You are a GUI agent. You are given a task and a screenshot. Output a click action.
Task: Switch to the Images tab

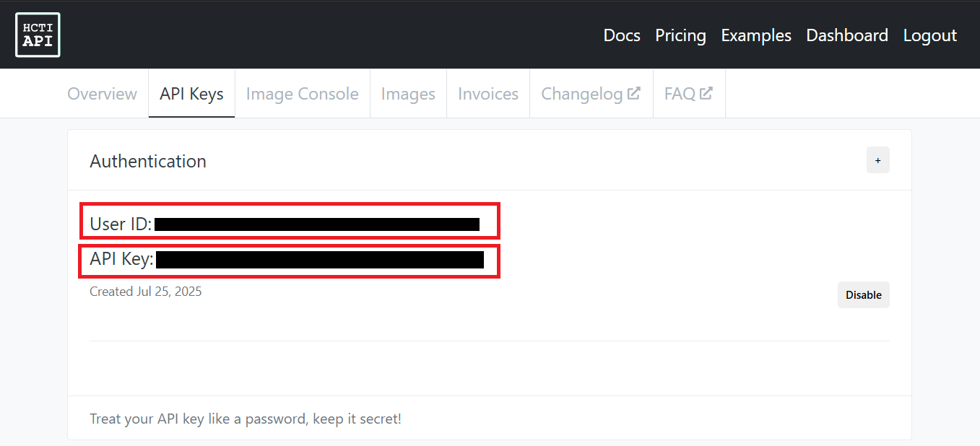click(408, 94)
